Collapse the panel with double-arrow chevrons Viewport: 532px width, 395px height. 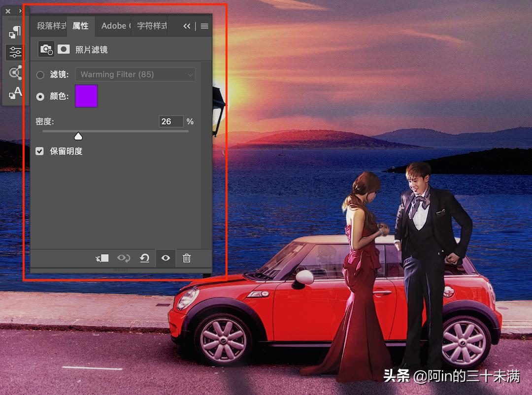tap(187, 26)
